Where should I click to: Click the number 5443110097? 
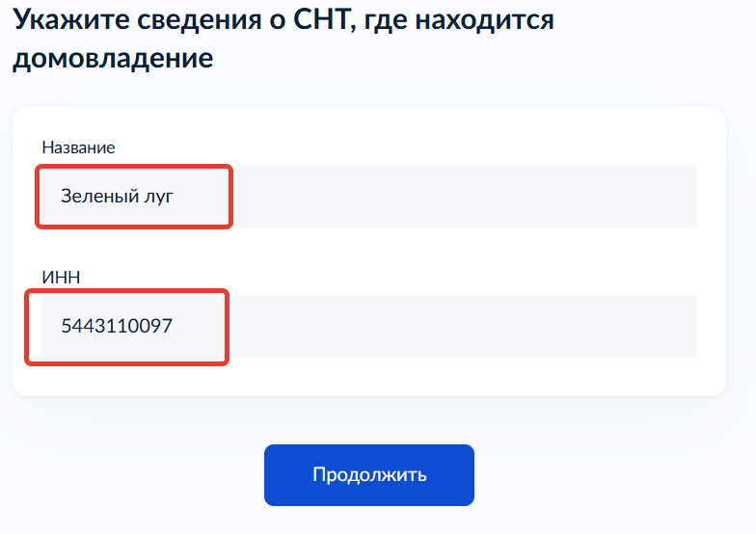pyautogui.click(x=116, y=326)
